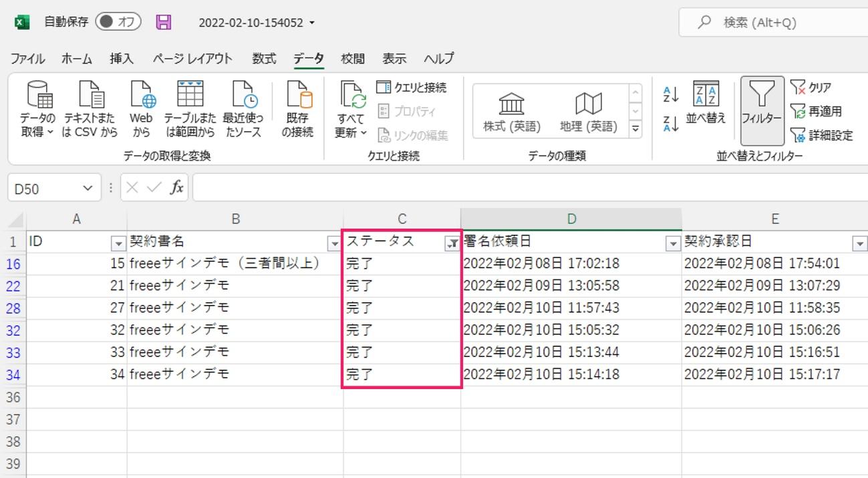Image resolution: width=868 pixels, height=478 pixels.
Task: Click cell 2022年02月10日 15:16:51
Action: point(774,352)
